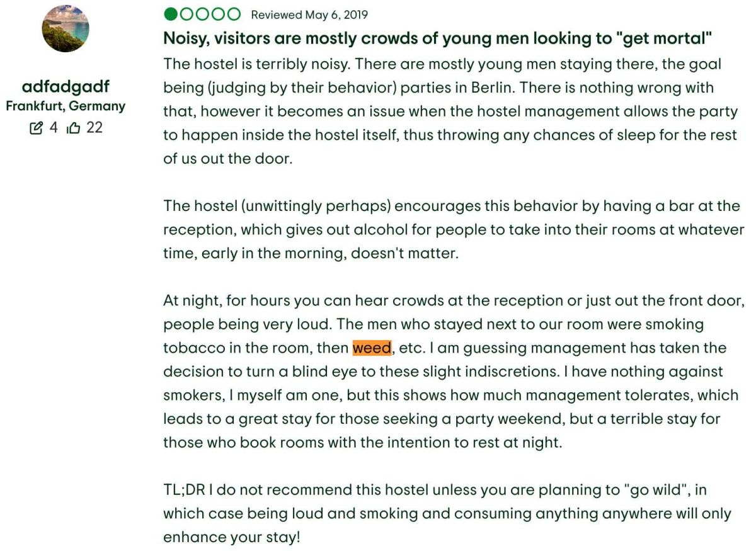Click the helpful votes count 22
756x551 pixels.
tap(94, 128)
